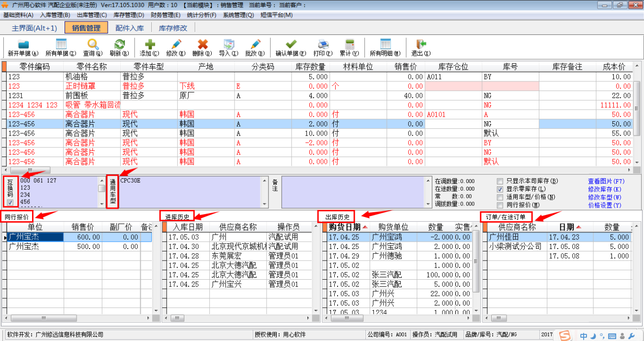Image resolution: width=644 pixels, height=341 pixels.
Task: Toggle the 互换码 checkbox
Action: (x=10, y=203)
